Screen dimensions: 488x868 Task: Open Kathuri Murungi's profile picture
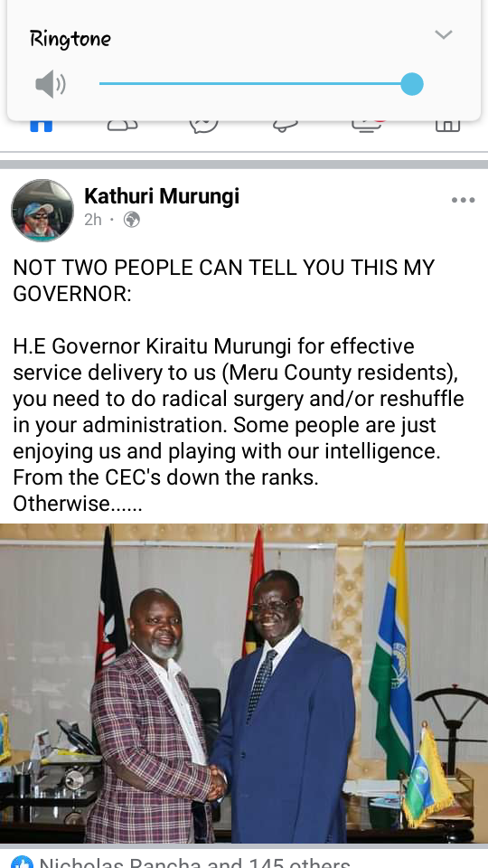(42, 211)
